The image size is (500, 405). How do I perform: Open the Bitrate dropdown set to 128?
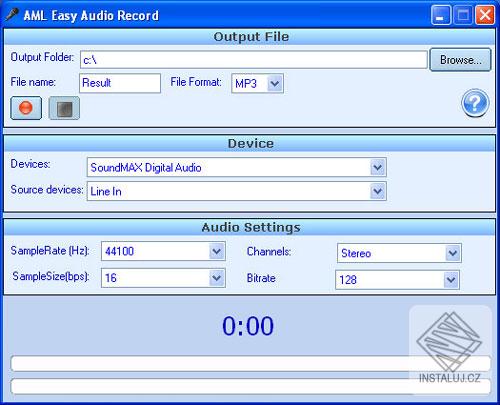coord(397,280)
